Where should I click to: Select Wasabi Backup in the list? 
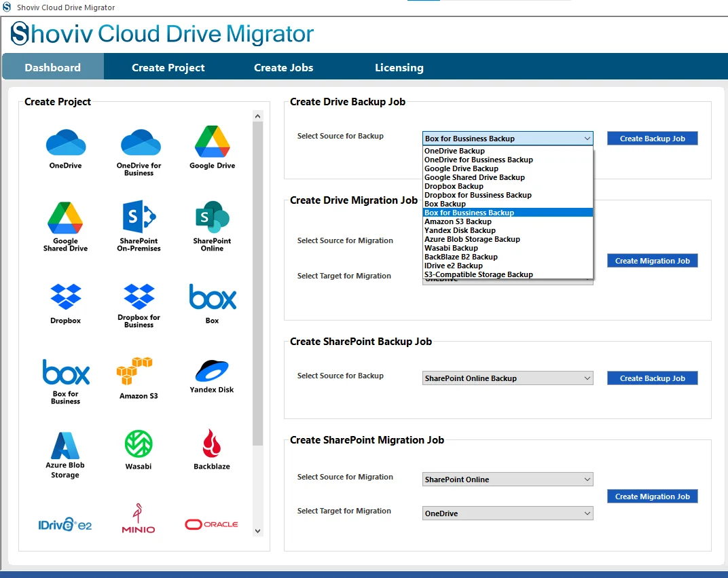click(x=508, y=248)
